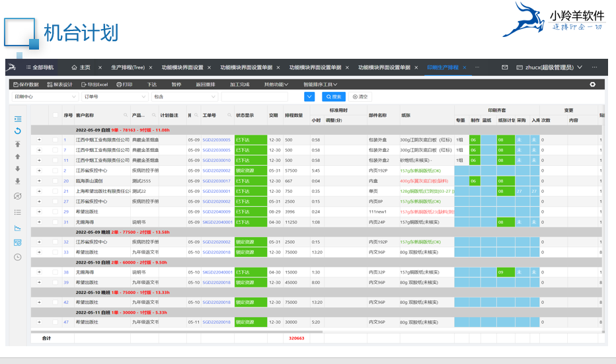Click 保存数据 save toolbar button
The width and height of the screenshot is (616, 364).
tap(26, 85)
